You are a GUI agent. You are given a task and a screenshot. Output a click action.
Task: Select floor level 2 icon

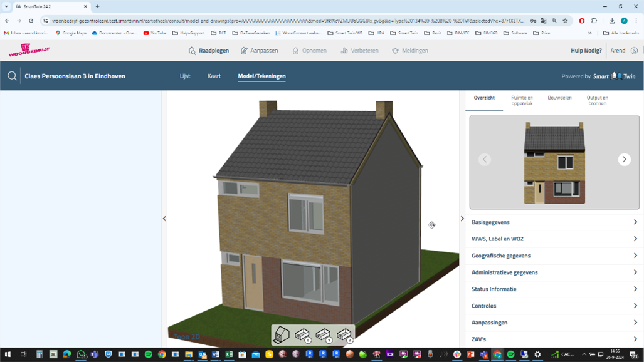(344, 335)
